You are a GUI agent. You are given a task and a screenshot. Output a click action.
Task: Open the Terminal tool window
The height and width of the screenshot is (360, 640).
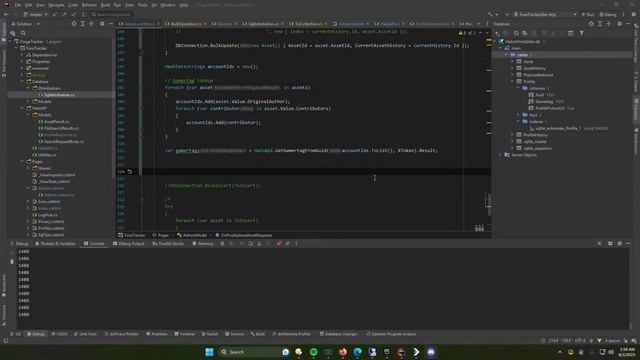click(x=184, y=334)
